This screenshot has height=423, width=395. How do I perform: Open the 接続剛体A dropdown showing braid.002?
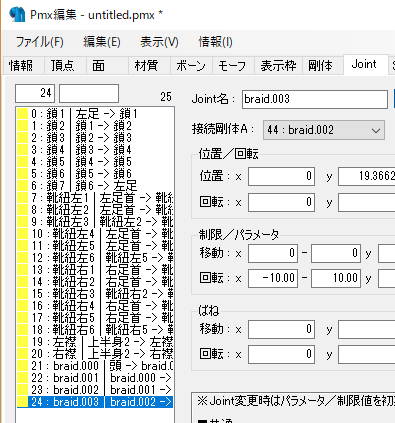click(x=324, y=130)
